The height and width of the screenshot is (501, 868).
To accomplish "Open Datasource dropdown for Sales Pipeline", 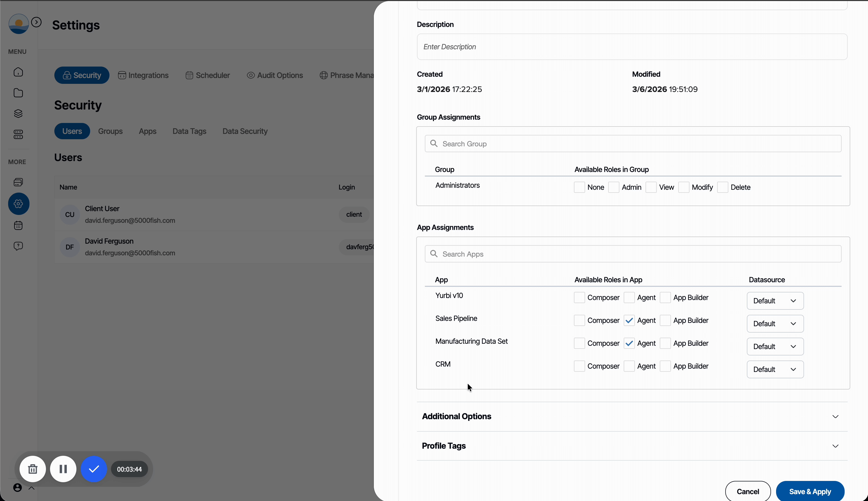I will pos(775,323).
